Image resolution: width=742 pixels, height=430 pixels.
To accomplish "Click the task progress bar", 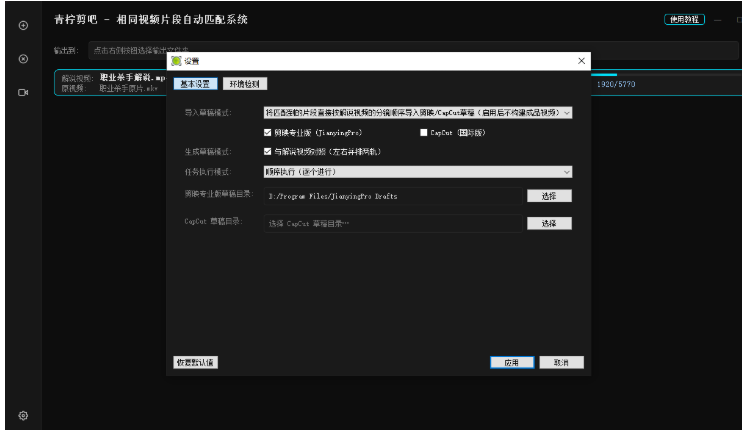I will click(666, 75).
